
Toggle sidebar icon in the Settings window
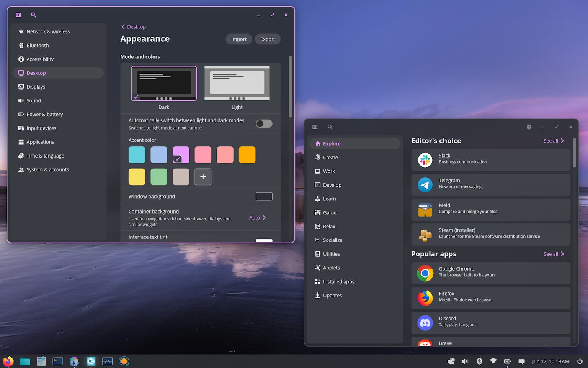point(18,15)
